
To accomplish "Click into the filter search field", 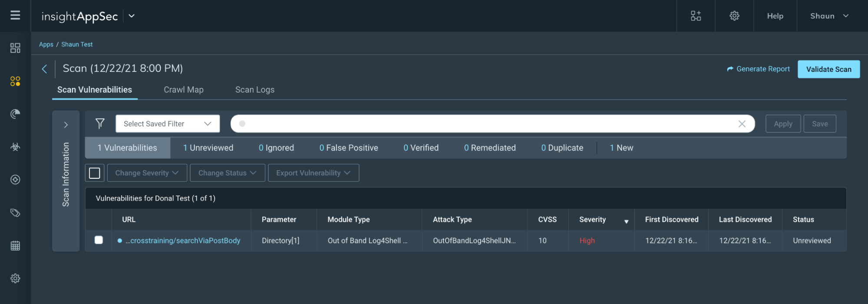I will (x=486, y=124).
